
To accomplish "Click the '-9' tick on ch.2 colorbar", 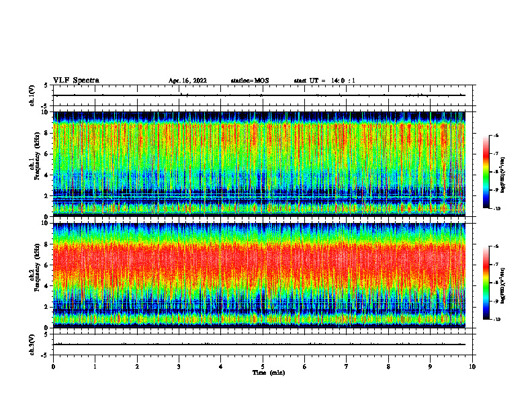I will 496,301.
